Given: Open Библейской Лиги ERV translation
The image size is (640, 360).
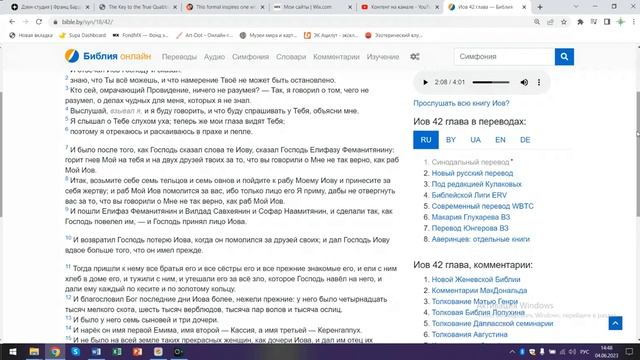Looking at the screenshot, I should pos(469,195).
